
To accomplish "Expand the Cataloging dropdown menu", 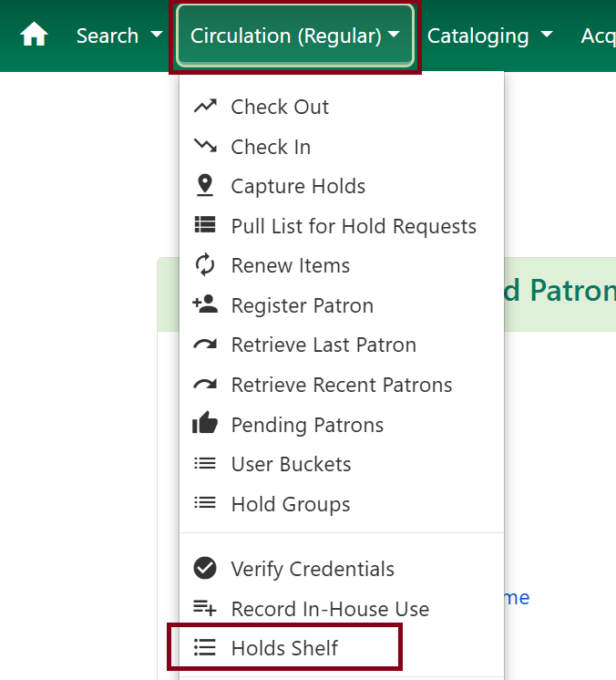I will (x=489, y=36).
